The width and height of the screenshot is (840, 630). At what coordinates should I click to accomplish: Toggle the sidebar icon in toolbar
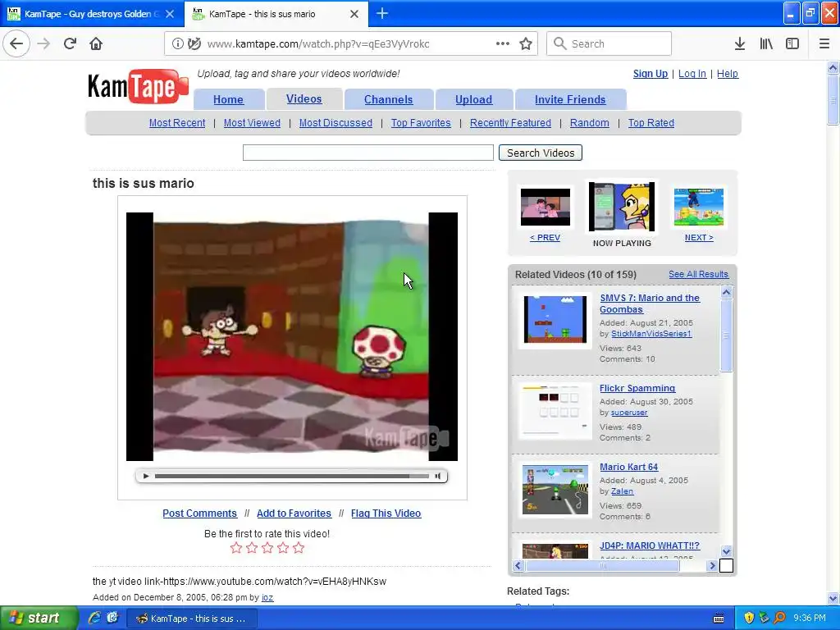pos(792,44)
